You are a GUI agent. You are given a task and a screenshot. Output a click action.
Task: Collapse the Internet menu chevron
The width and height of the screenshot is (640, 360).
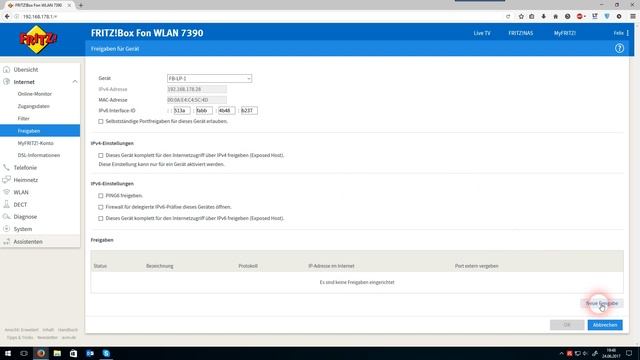coord(75,82)
